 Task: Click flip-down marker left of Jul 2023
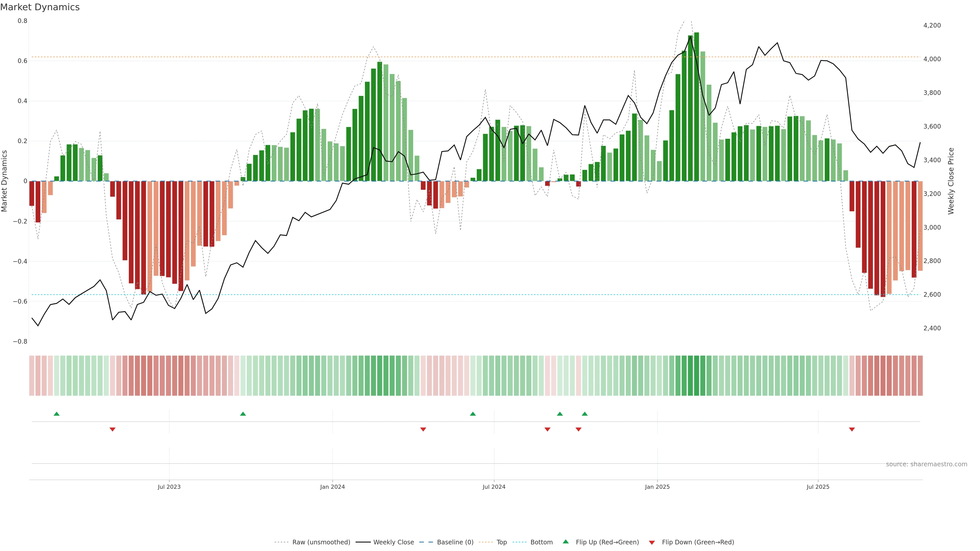click(x=113, y=429)
